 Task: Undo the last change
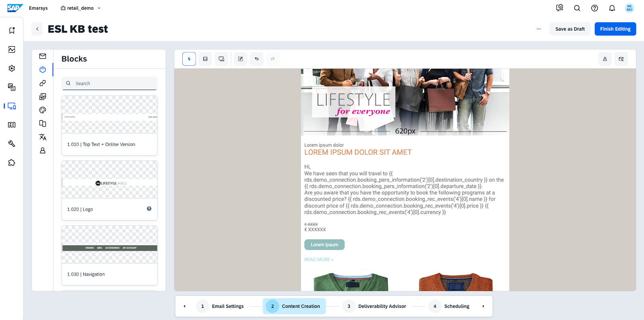(257, 59)
